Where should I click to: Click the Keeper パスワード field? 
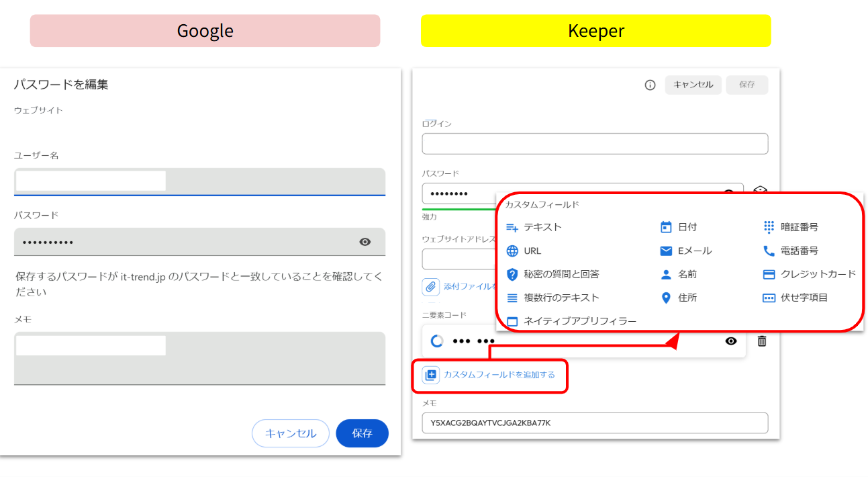(x=583, y=193)
